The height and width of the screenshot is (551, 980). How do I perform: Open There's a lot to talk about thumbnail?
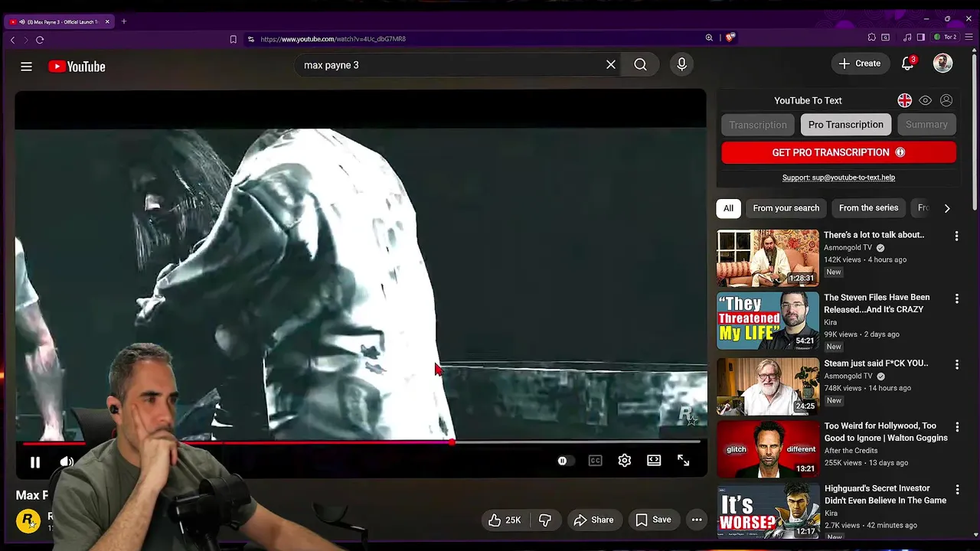[x=768, y=258]
